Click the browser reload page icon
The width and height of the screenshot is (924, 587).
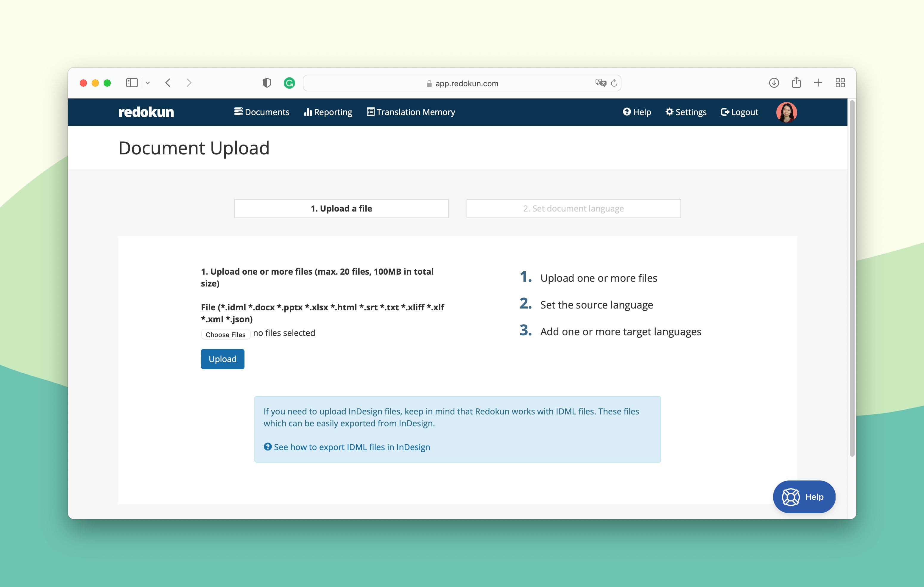click(x=613, y=83)
